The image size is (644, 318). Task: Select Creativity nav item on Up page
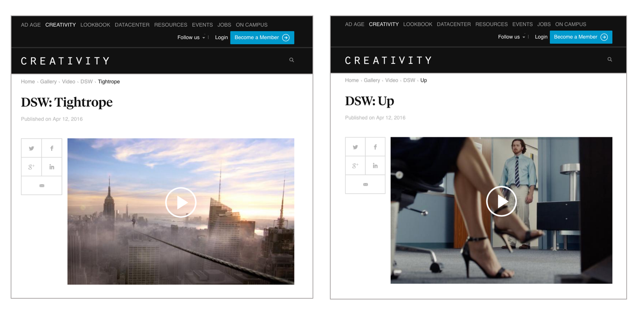384,24
